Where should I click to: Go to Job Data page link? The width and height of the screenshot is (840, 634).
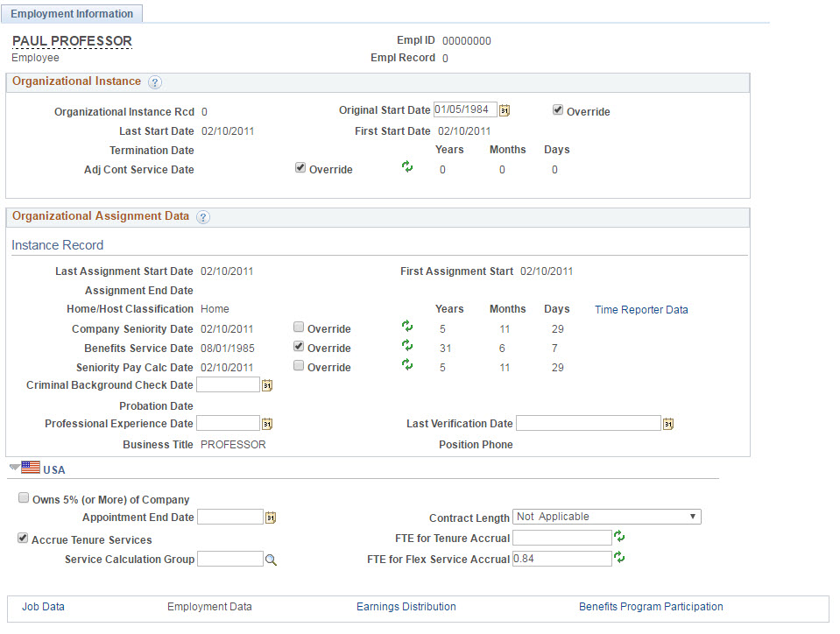click(43, 607)
